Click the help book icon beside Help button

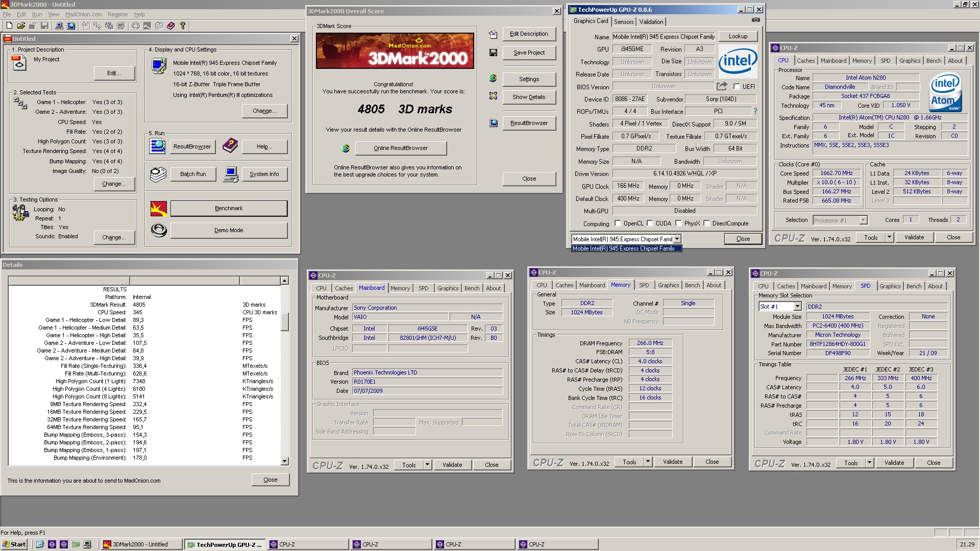point(230,146)
